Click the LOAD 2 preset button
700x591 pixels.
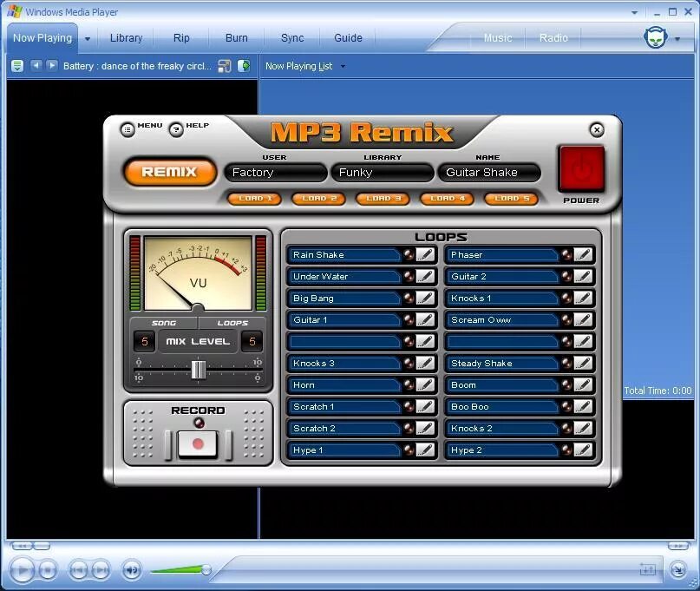tap(318, 199)
